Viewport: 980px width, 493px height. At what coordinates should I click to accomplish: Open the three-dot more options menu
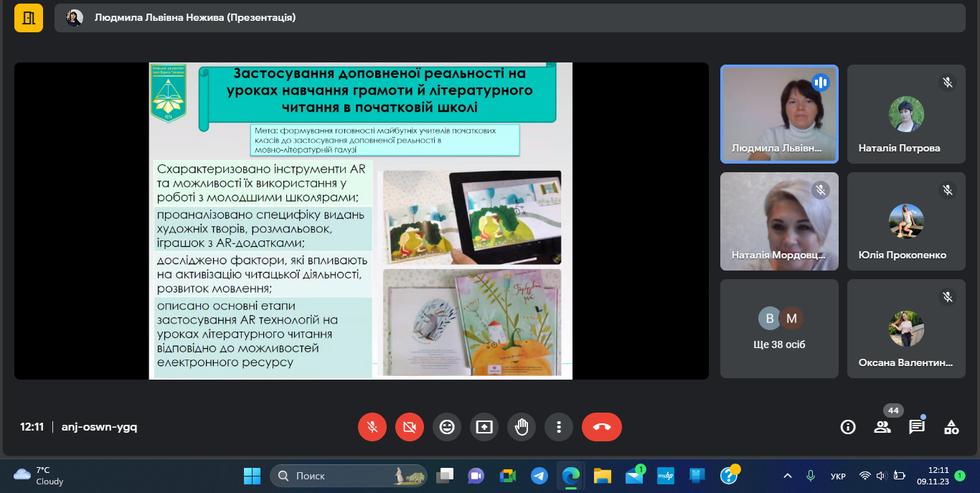[558, 427]
